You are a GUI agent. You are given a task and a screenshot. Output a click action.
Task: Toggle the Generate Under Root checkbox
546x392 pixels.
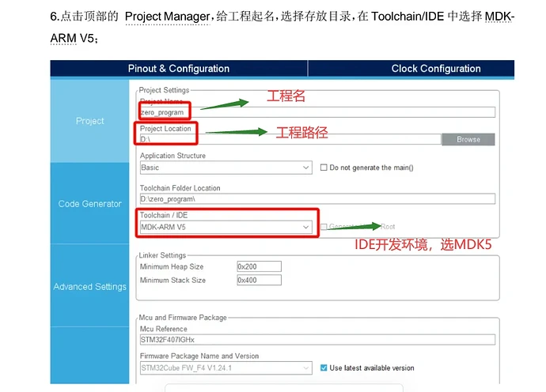click(324, 228)
